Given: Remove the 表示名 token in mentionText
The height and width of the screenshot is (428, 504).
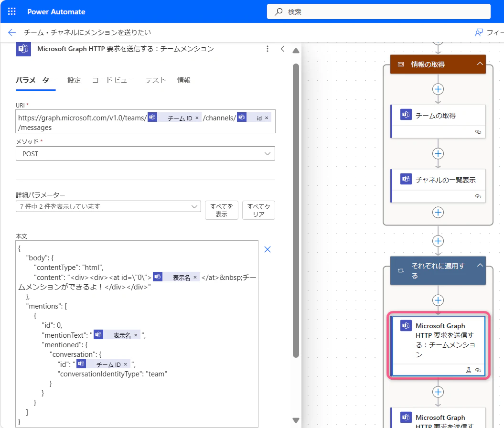Looking at the screenshot, I should tap(136, 335).
